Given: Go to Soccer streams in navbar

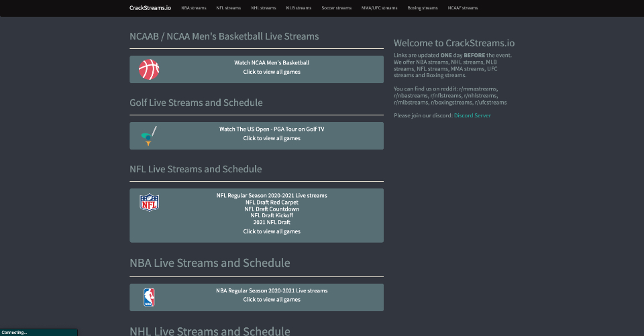Looking at the screenshot, I should click(x=336, y=8).
